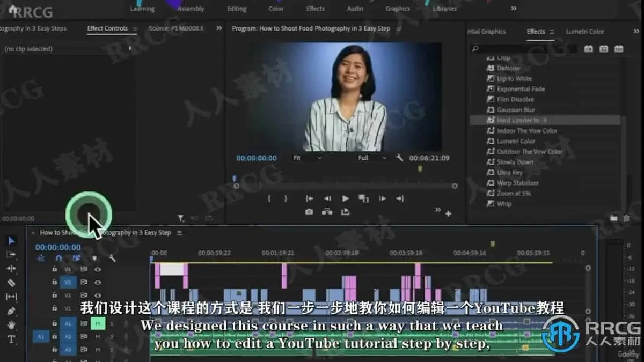The width and height of the screenshot is (644, 362).
Task: Open Button Editor plus icon
Action: tap(448, 213)
